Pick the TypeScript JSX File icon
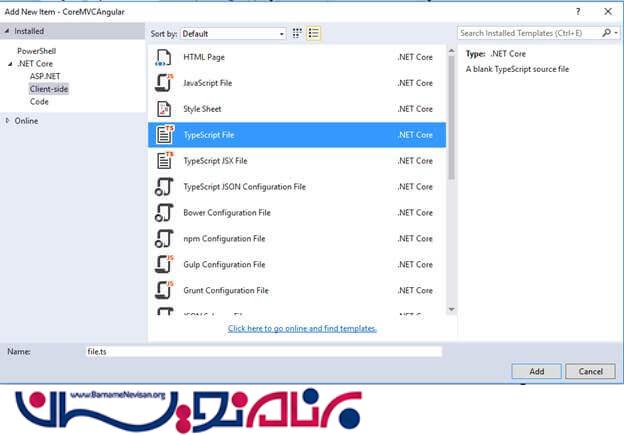This screenshot has height=435, width=624. [164, 161]
